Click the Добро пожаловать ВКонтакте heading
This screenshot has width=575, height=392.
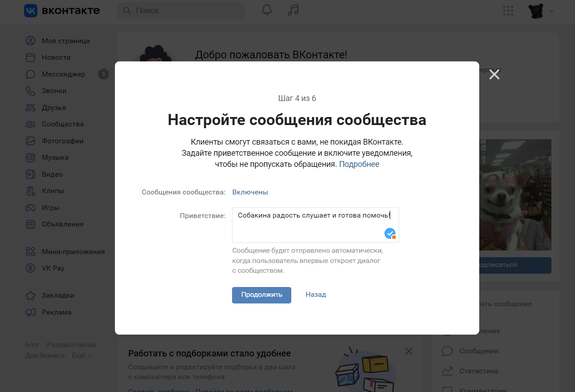[271, 55]
